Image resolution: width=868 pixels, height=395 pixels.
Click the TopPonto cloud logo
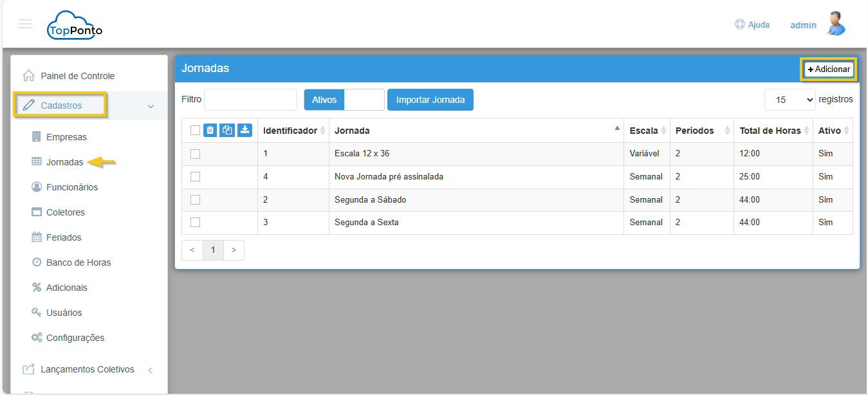[x=75, y=26]
